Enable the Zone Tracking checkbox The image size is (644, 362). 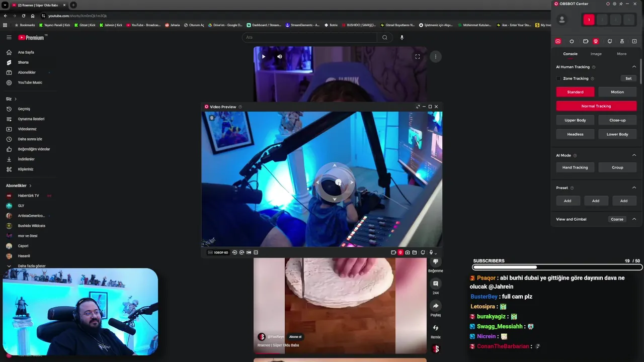pyautogui.click(x=558, y=78)
